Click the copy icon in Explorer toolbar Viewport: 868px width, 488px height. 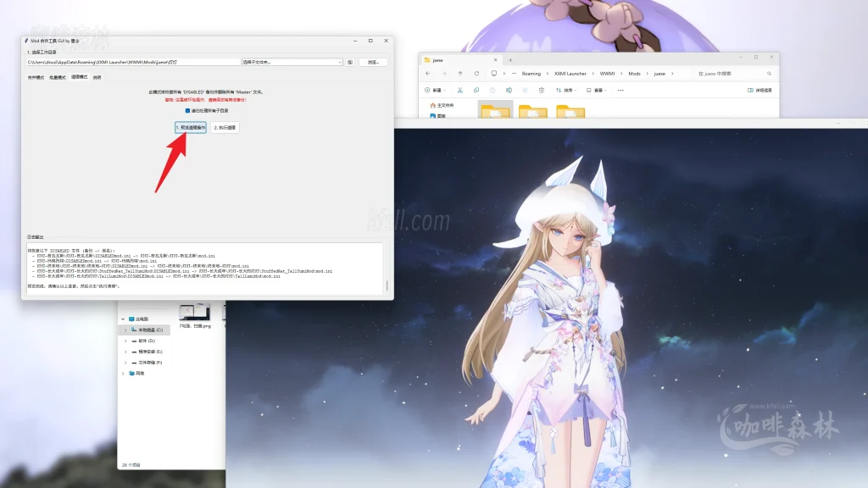pyautogui.click(x=476, y=90)
